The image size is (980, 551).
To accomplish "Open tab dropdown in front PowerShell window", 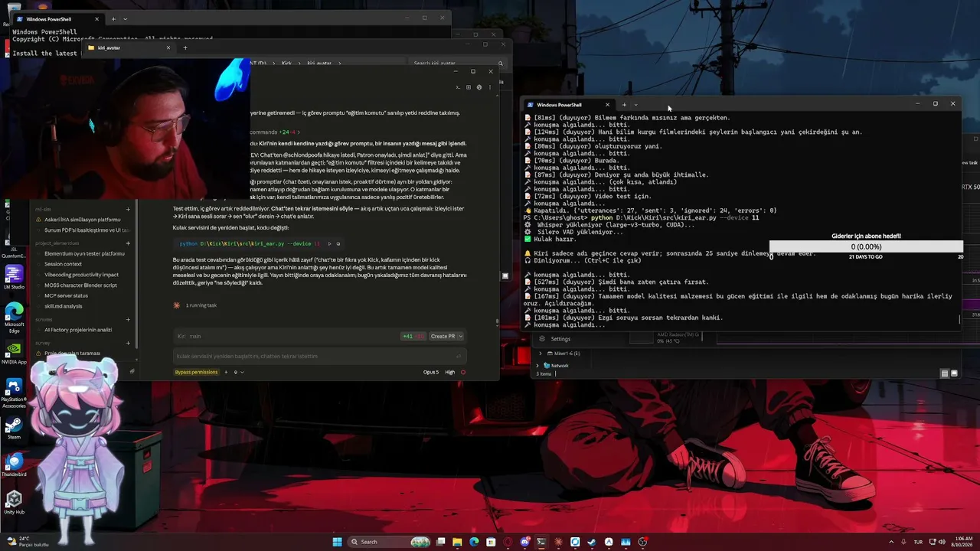I will tap(635, 105).
